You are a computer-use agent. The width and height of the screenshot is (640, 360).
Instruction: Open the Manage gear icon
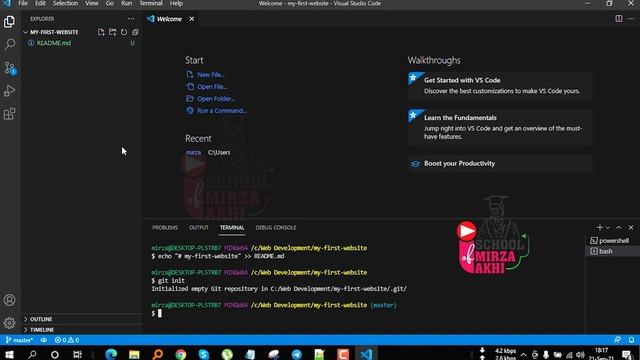[9, 323]
